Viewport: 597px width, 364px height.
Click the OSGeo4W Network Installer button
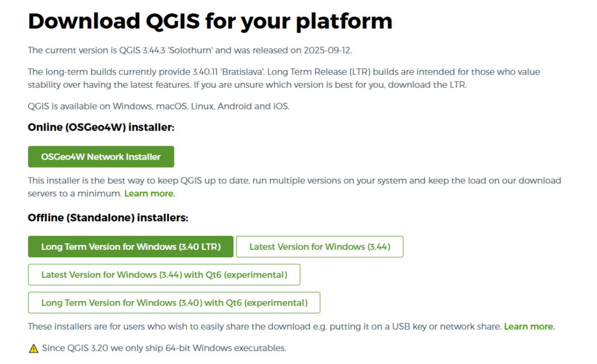101,157
